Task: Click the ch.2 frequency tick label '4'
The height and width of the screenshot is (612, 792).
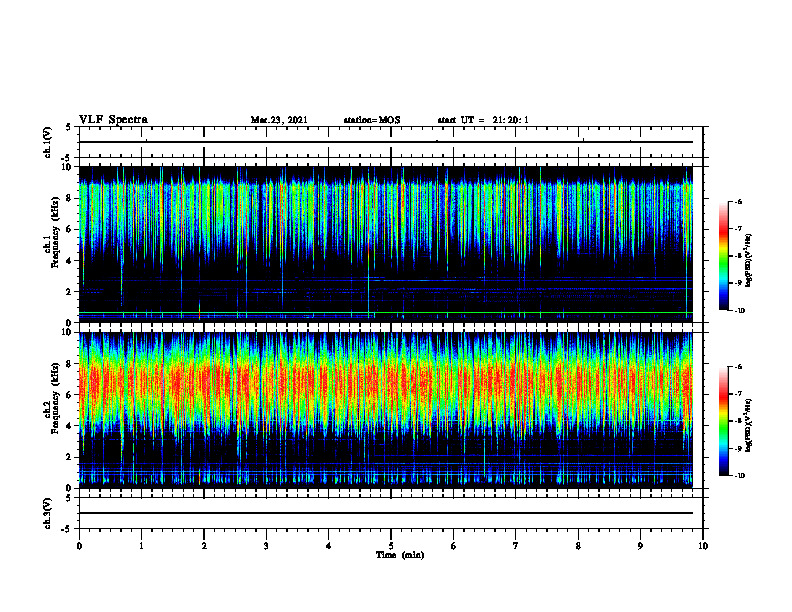Action: pyautogui.click(x=70, y=426)
